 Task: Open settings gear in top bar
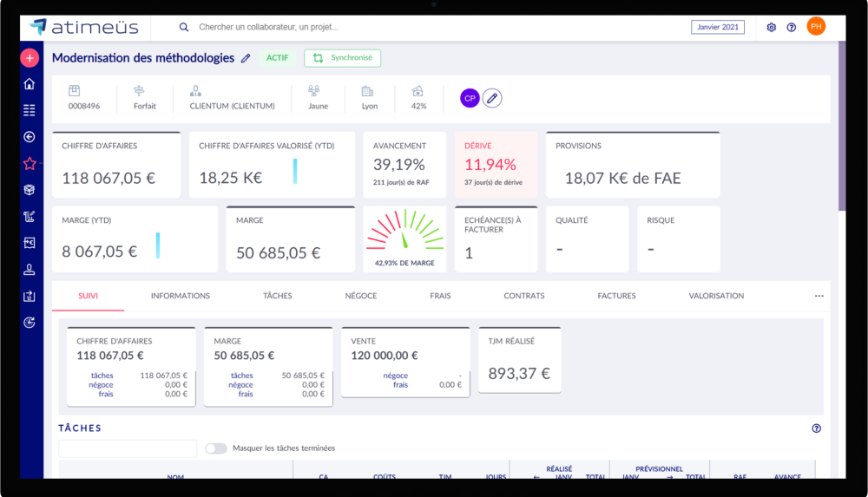click(x=771, y=27)
